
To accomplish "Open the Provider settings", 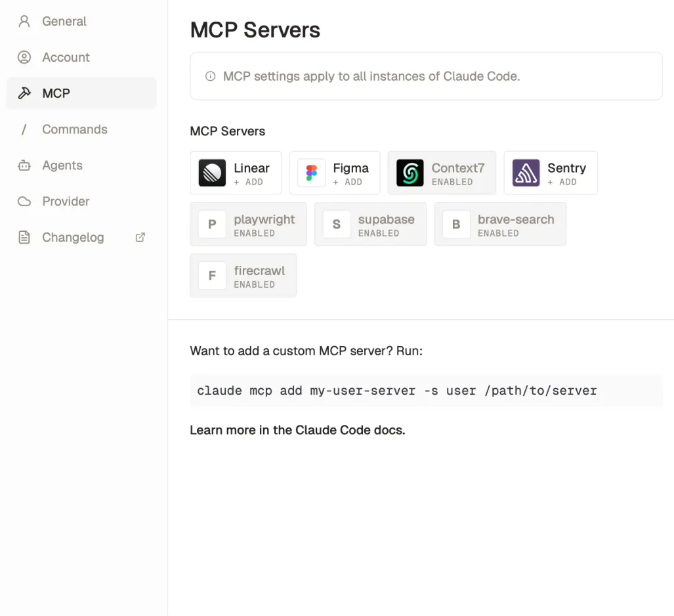I will point(81,202).
